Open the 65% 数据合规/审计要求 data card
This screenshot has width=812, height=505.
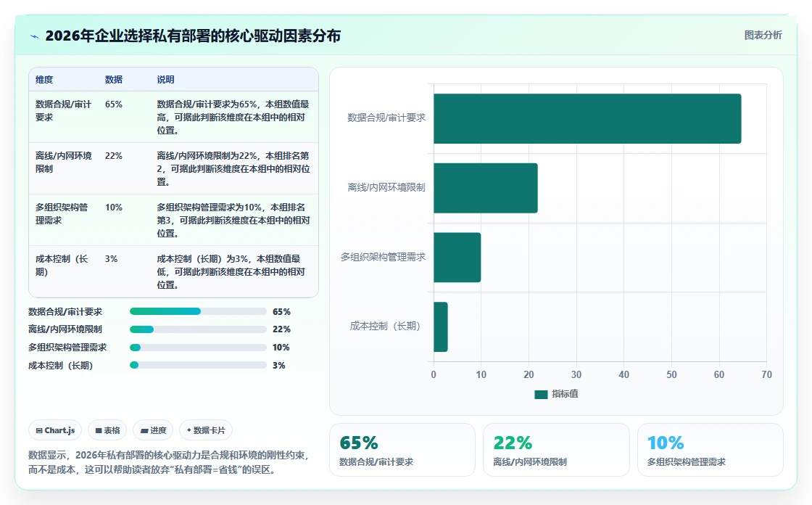pos(402,450)
